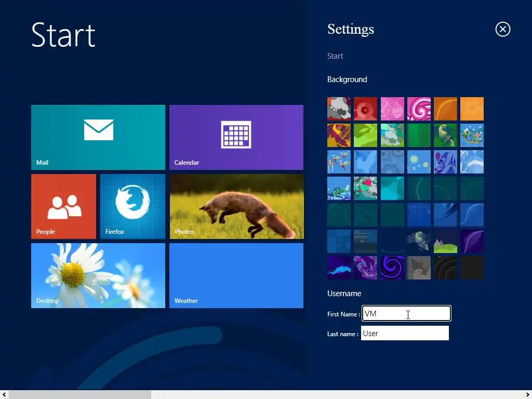Open the Calendar tile

pos(236,137)
